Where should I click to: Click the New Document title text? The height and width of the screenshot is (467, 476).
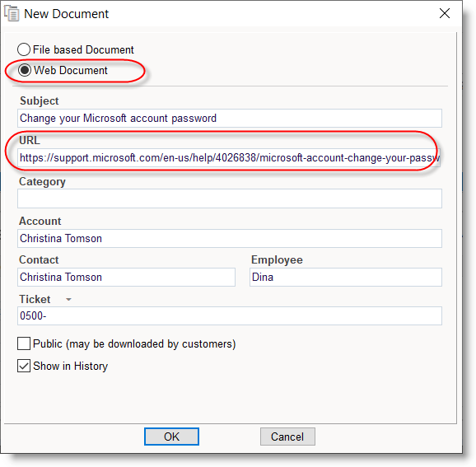pyautogui.click(x=66, y=14)
